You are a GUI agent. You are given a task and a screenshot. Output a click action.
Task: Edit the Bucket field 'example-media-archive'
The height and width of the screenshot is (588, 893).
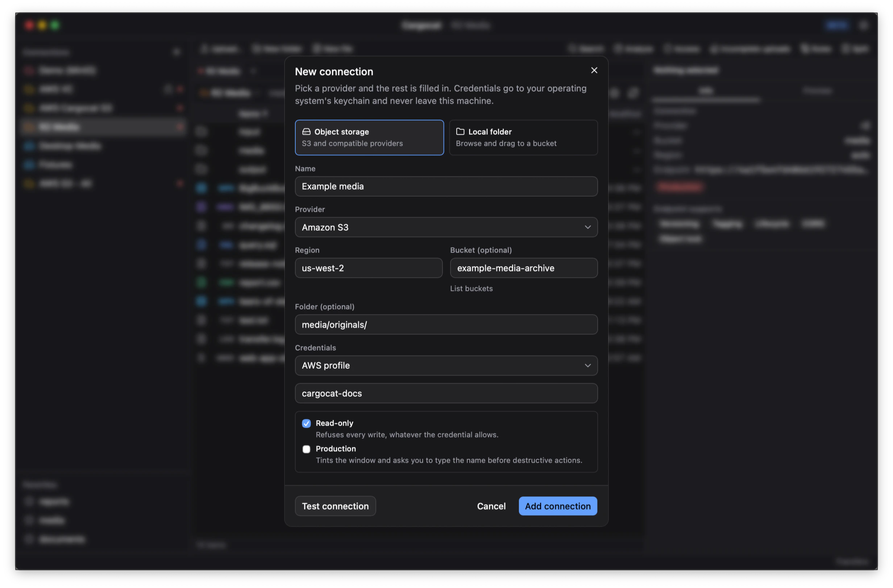tap(524, 268)
